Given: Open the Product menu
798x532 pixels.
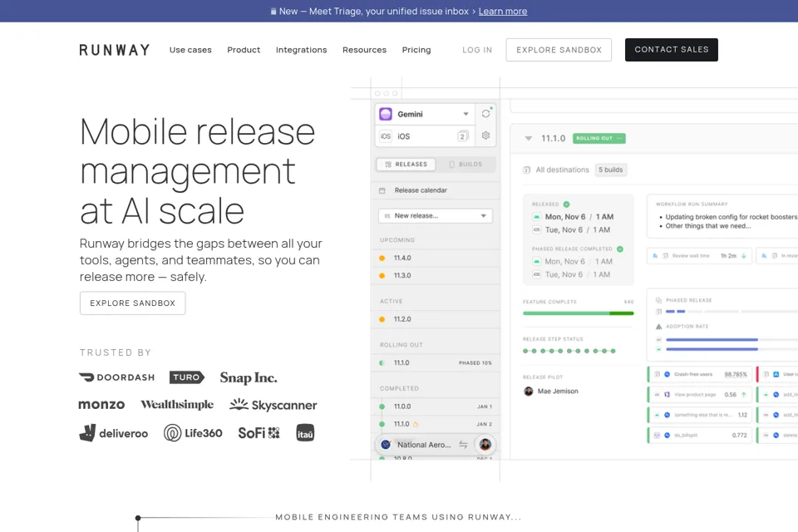Looking at the screenshot, I should pyautogui.click(x=244, y=50).
